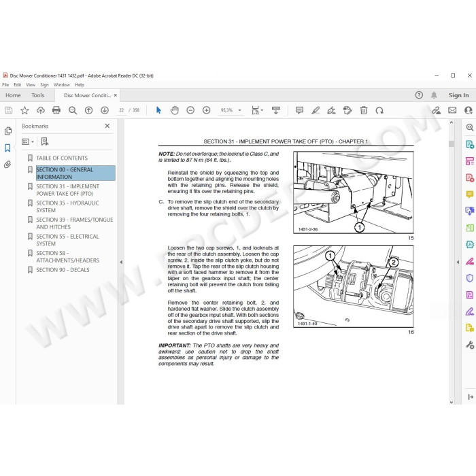Open SECTION 90 - DECALS bookmark
The image size is (476, 476).
(63, 270)
